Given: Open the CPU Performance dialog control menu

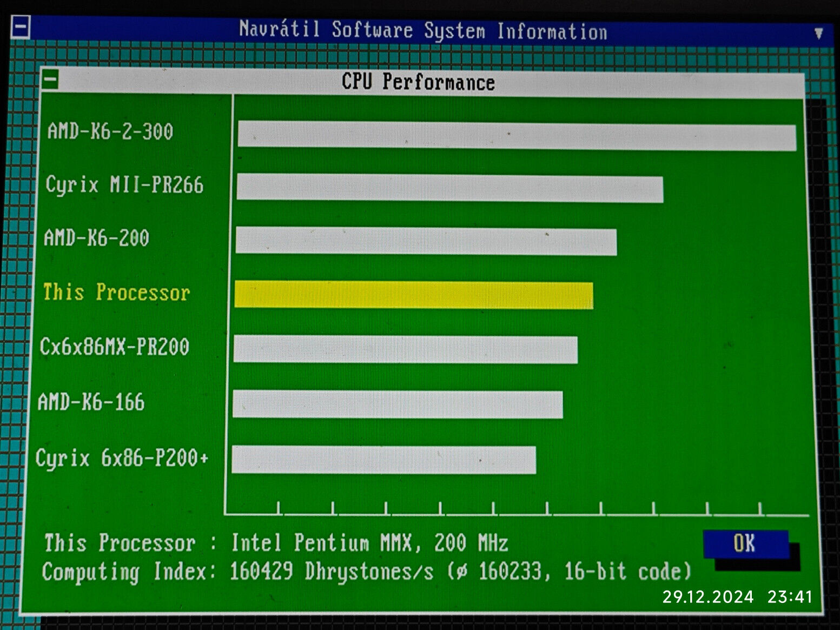Looking at the screenshot, I should [50, 80].
